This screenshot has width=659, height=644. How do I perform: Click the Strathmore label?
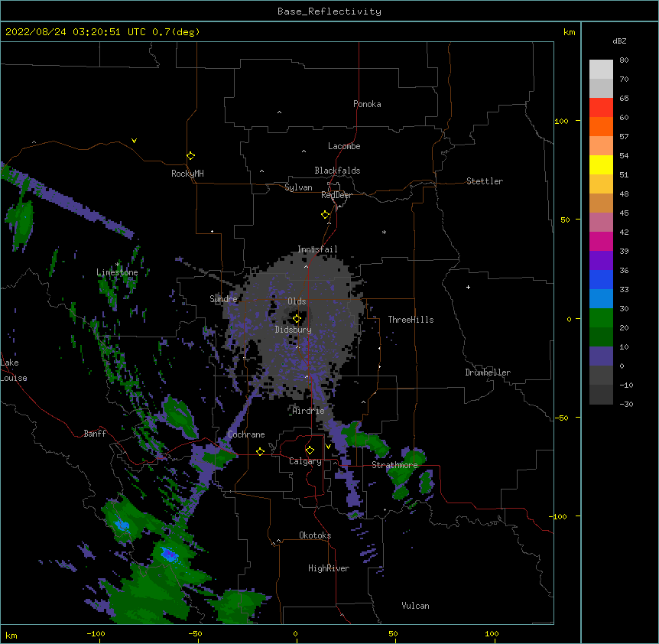coord(394,465)
